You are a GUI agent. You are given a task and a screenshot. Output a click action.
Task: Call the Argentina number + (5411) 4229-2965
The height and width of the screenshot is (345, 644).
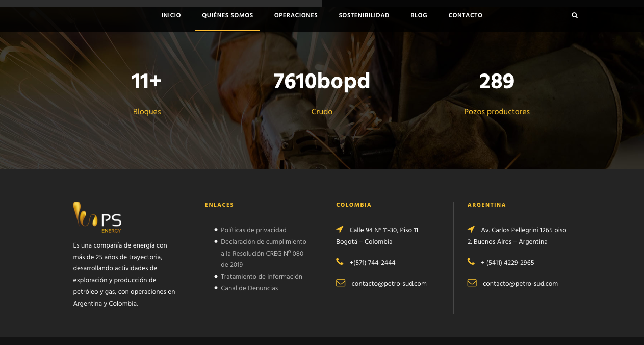pyautogui.click(x=507, y=263)
